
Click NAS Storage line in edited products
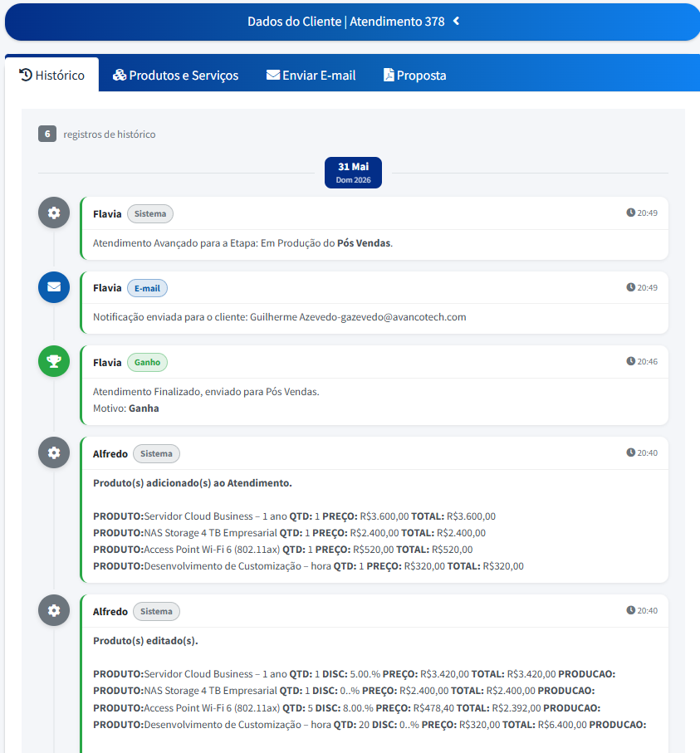pyautogui.click(x=344, y=691)
